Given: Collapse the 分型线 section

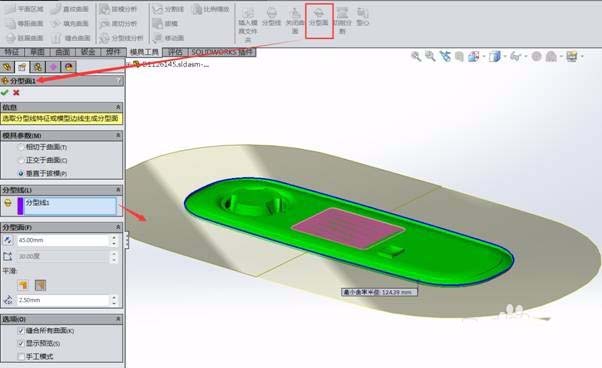Looking at the screenshot, I should [118, 190].
